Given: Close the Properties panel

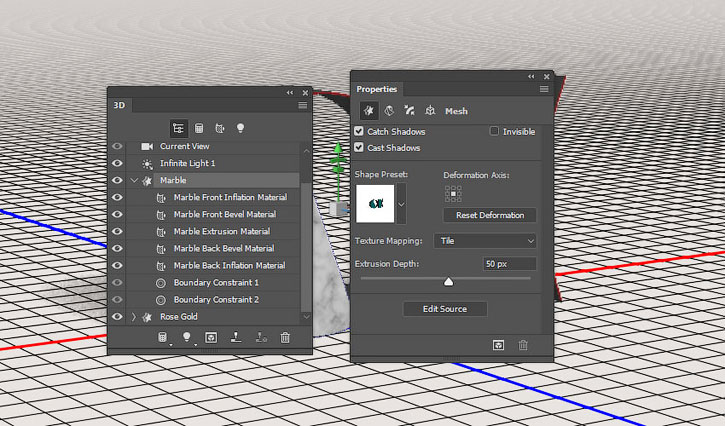Looking at the screenshot, I should [547, 76].
